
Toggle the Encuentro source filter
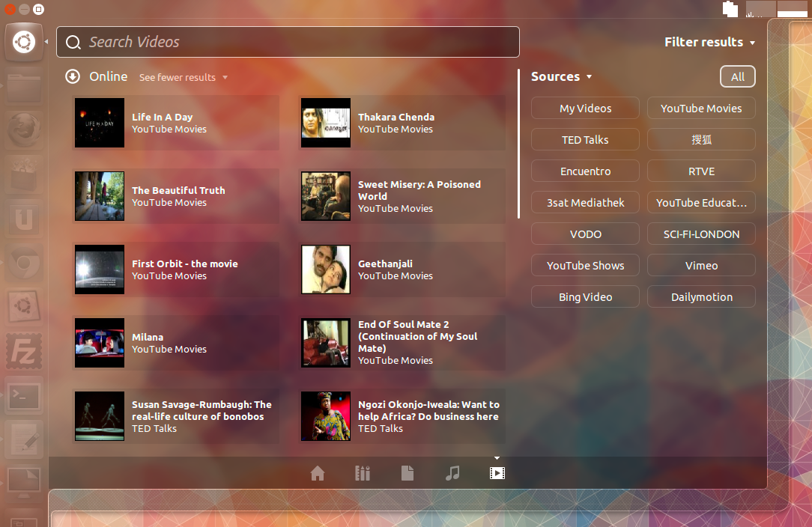[585, 171]
